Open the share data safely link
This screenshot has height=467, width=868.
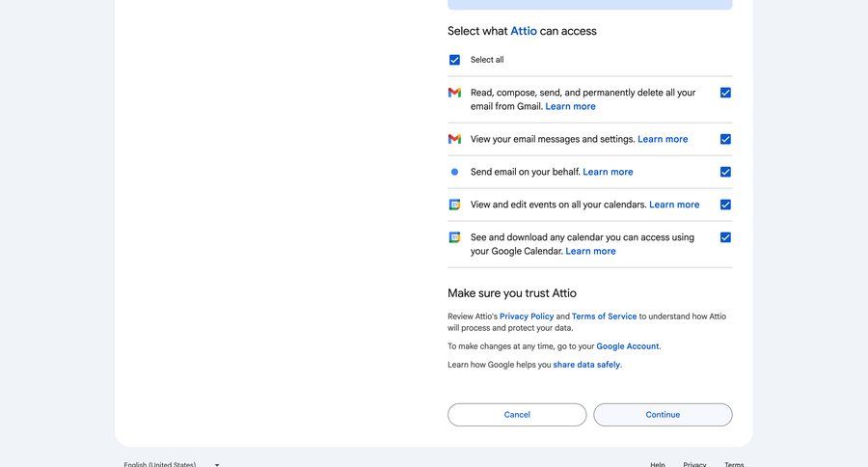[586, 365]
